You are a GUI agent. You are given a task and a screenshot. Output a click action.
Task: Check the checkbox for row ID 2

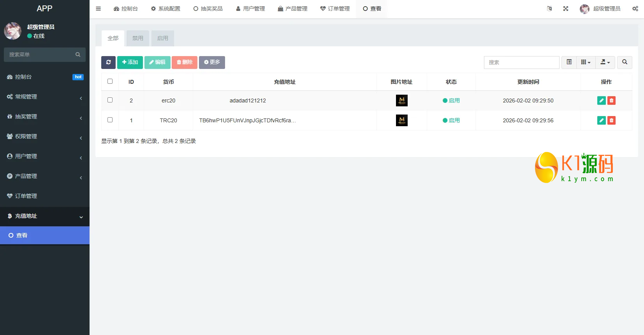click(110, 100)
